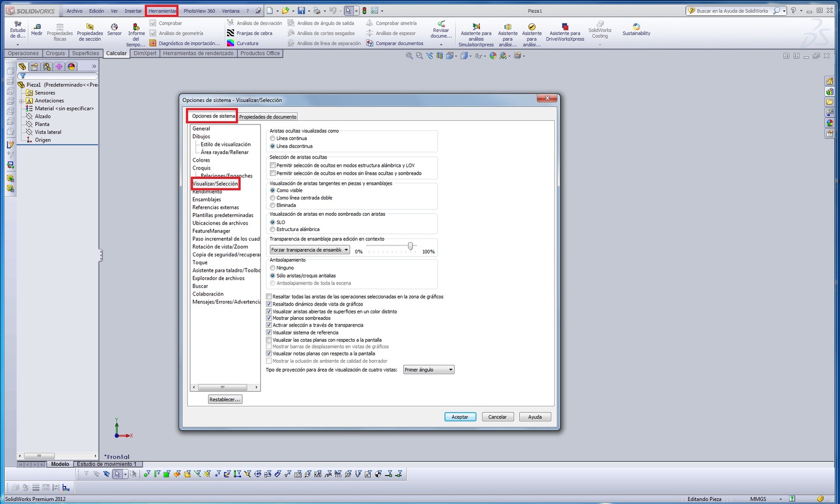
Task: Expand the Anotaciones tree node
Action: coord(22,101)
